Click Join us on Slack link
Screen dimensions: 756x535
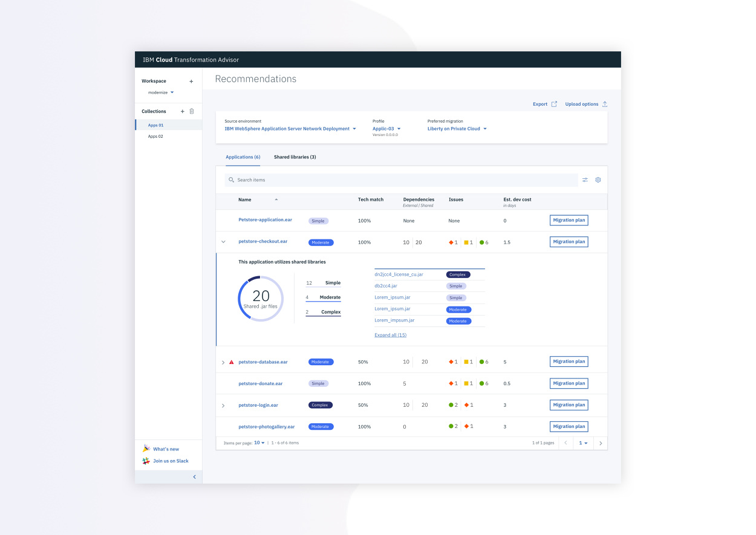[x=171, y=461]
